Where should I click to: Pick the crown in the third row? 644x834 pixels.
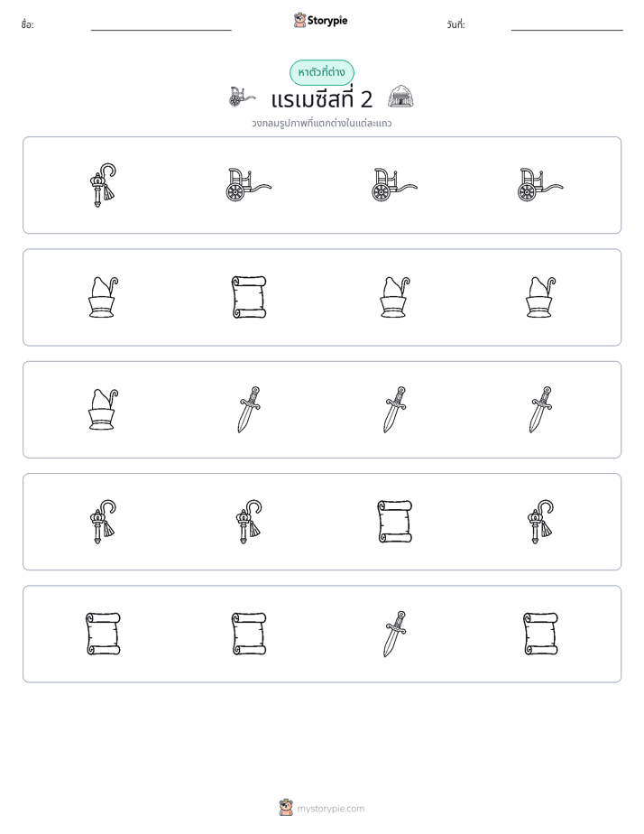click(103, 410)
